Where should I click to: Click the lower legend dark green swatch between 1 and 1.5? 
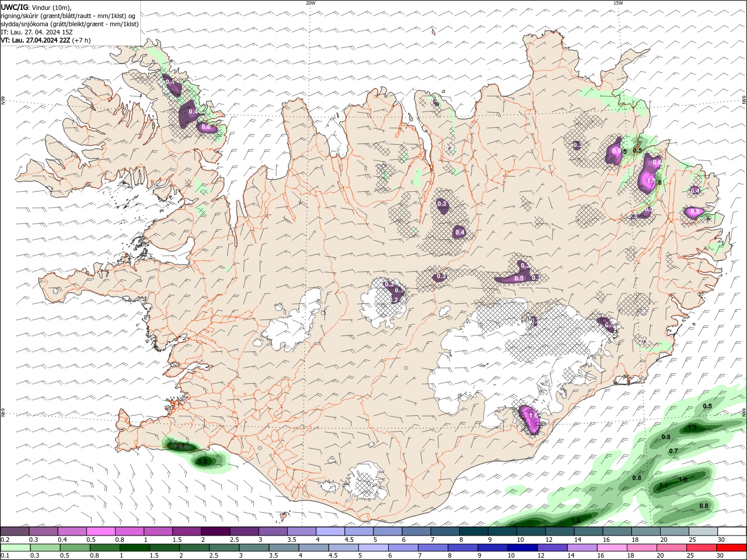click(x=134, y=548)
